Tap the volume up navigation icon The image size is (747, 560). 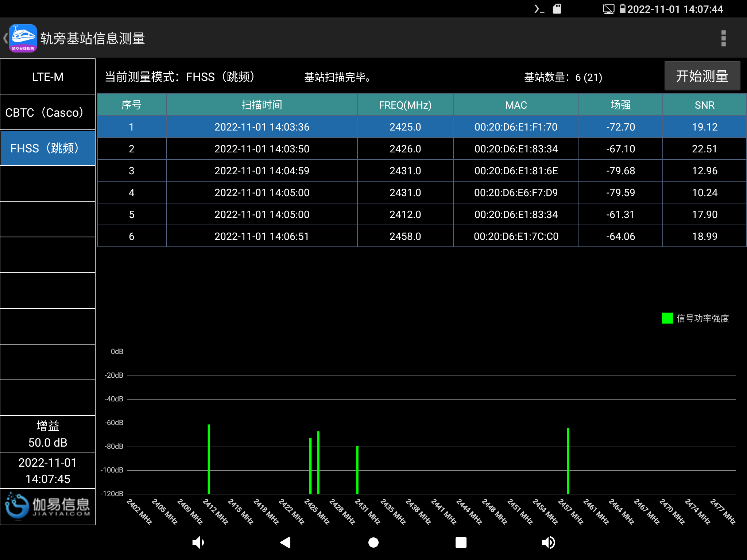[x=548, y=542]
